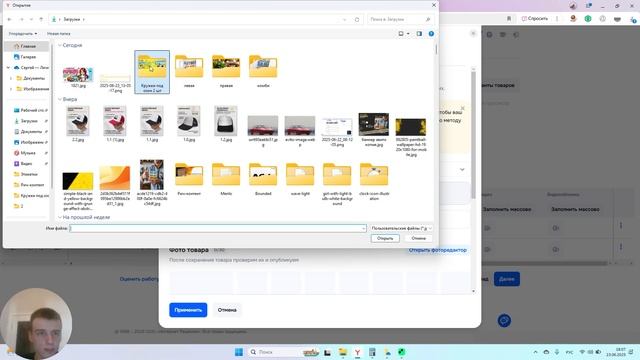Expand the address bar history chevron
This screenshot has height=360, width=640.
tap(344, 19)
